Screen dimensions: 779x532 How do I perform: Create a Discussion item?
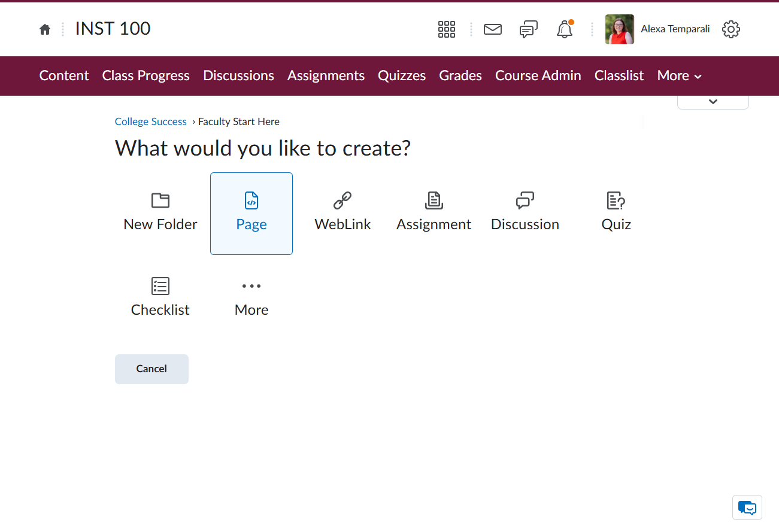click(x=525, y=214)
